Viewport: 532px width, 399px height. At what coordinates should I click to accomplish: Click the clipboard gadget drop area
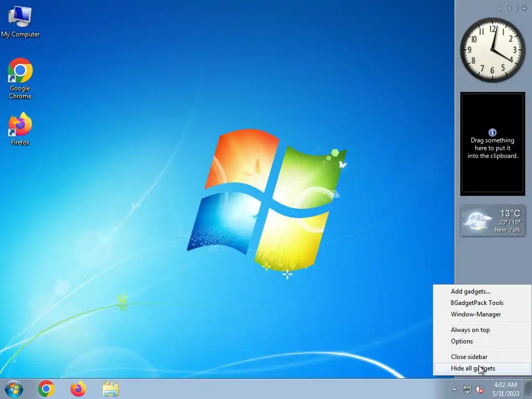click(x=493, y=144)
